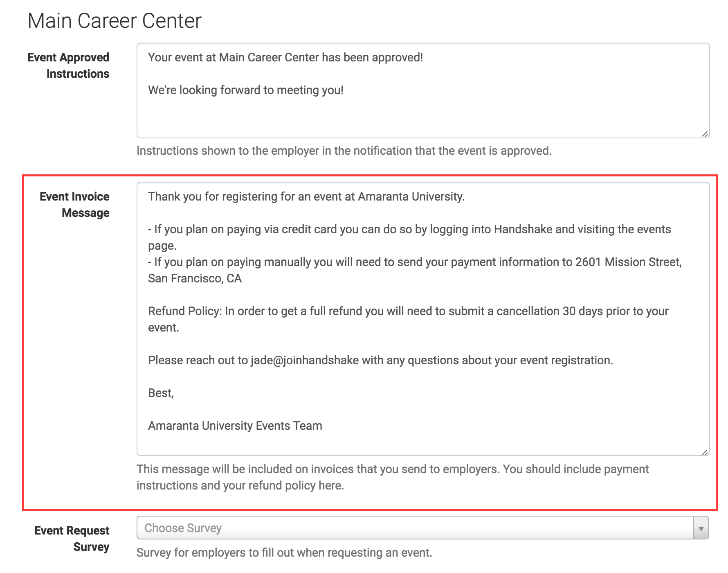Click the Event Request Survey label
728x573 pixels.
[x=72, y=539]
